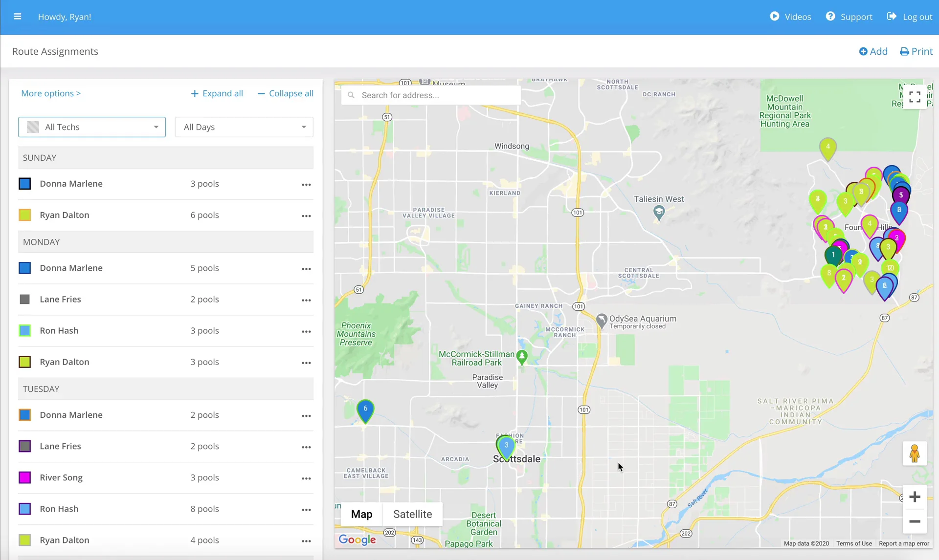
Task: Select Tuesday Ron Hash 8 pools row
Action: click(166, 509)
